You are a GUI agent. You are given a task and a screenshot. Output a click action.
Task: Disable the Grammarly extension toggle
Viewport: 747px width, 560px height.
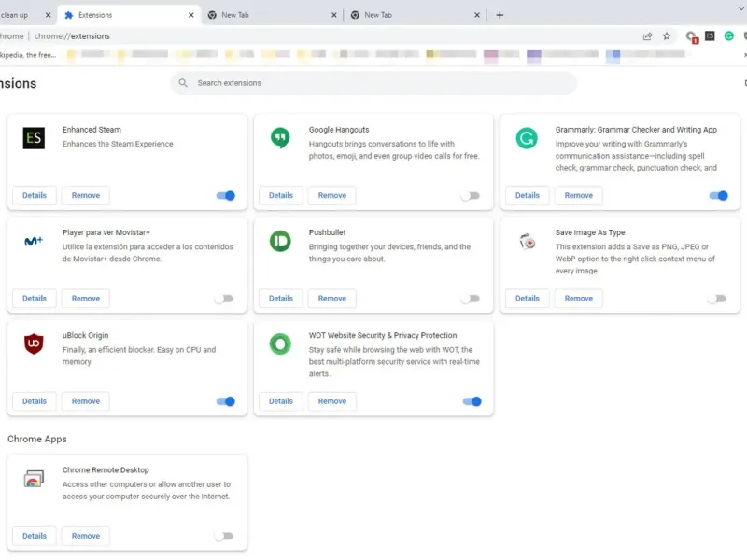[x=718, y=196]
